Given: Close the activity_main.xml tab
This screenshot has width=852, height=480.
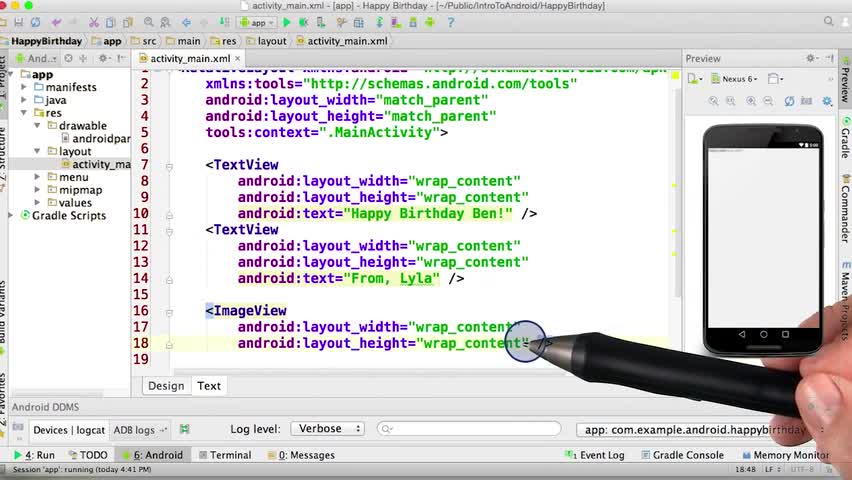Looking at the screenshot, I should [237, 58].
